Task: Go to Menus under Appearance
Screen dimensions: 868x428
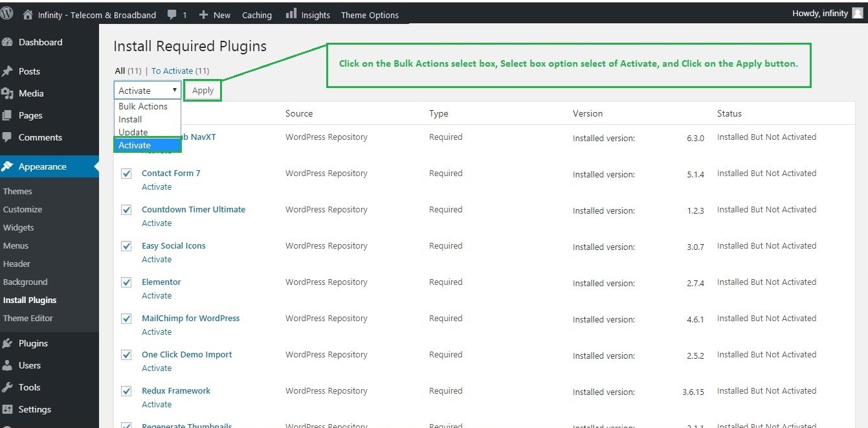Action: pyautogui.click(x=16, y=245)
